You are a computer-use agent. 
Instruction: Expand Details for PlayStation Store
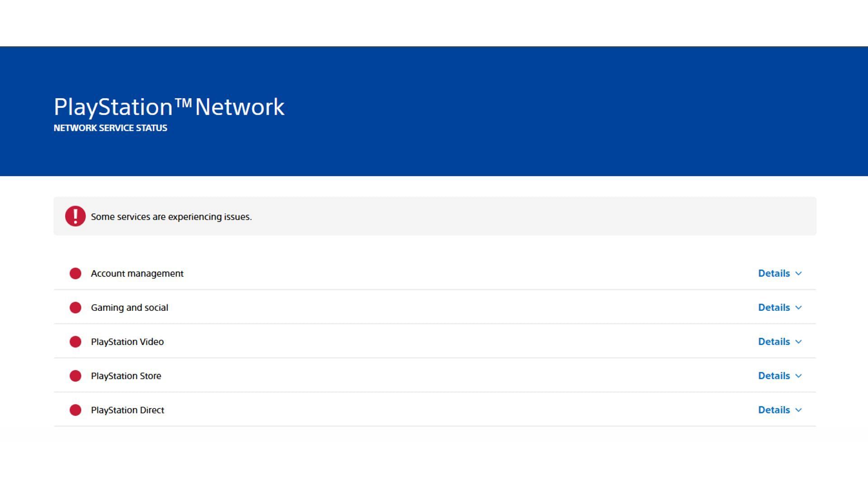click(x=780, y=376)
